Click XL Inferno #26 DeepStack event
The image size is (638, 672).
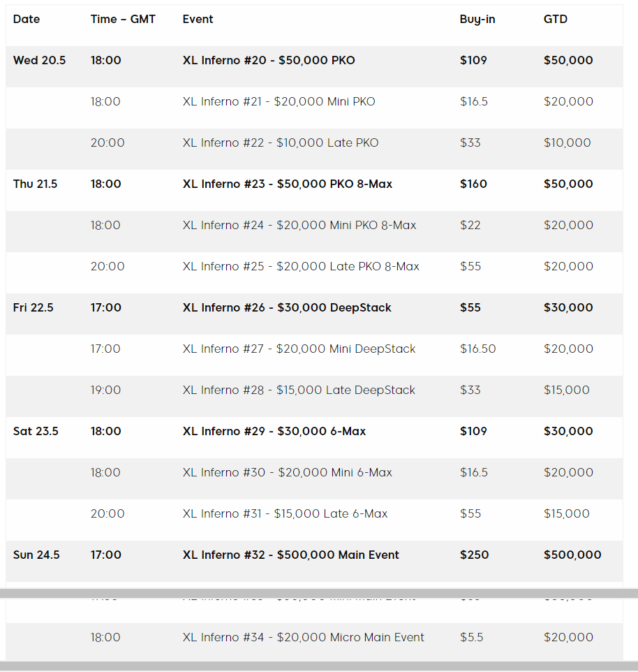pyautogui.click(x=287, y=308)
